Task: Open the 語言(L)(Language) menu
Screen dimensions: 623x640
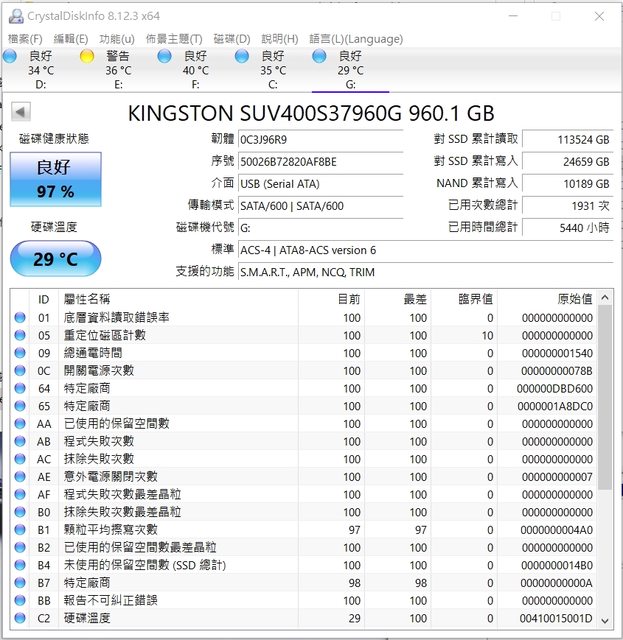Action: pyautogui.click(x=356, y=39)
